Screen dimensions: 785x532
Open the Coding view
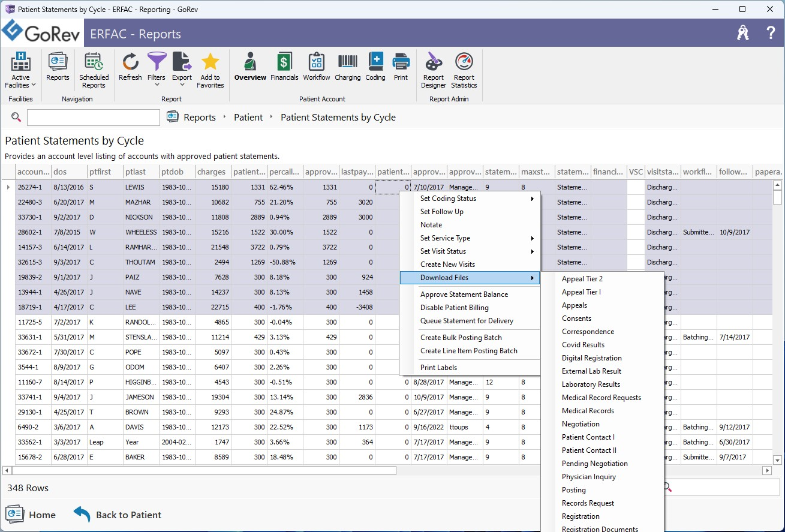[x=375, y=67]
